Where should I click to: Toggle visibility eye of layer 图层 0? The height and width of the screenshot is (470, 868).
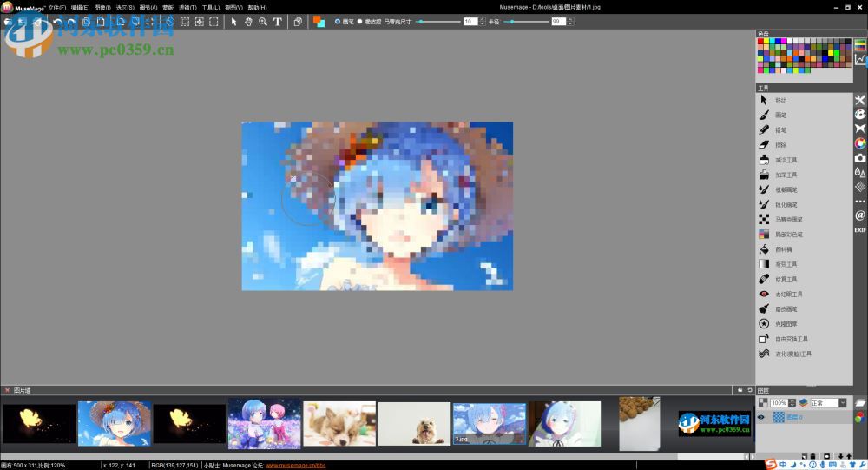(761, 417)
